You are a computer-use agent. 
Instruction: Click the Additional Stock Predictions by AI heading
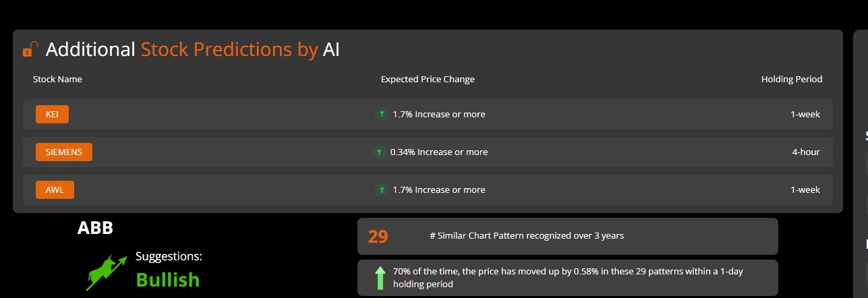point(192,49)
